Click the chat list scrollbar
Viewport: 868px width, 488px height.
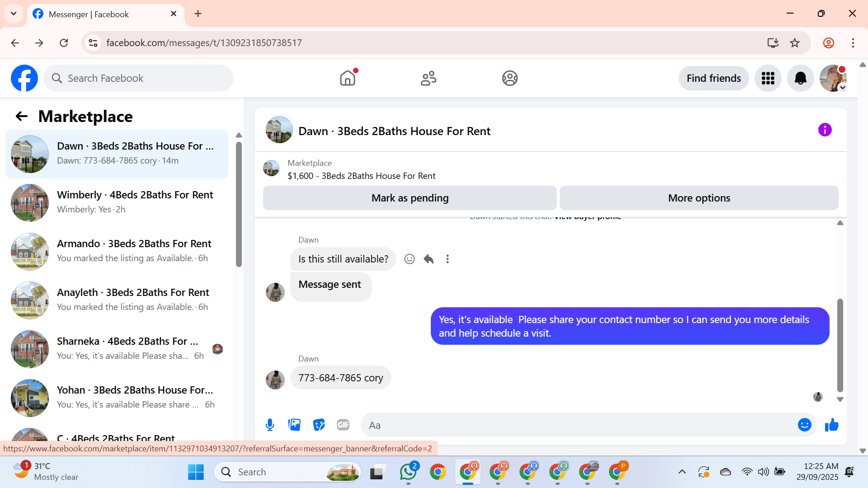point(239,204)
